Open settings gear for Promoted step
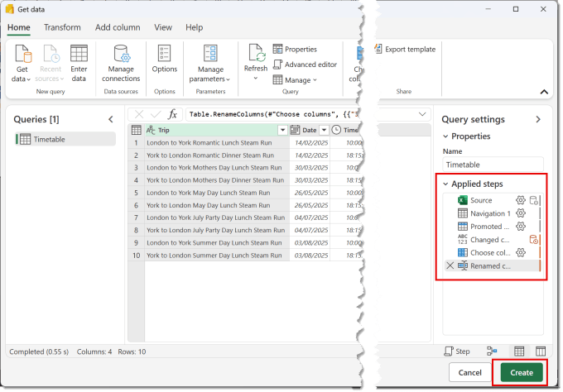This screenshot has width=563, height=392. [520, 227]
